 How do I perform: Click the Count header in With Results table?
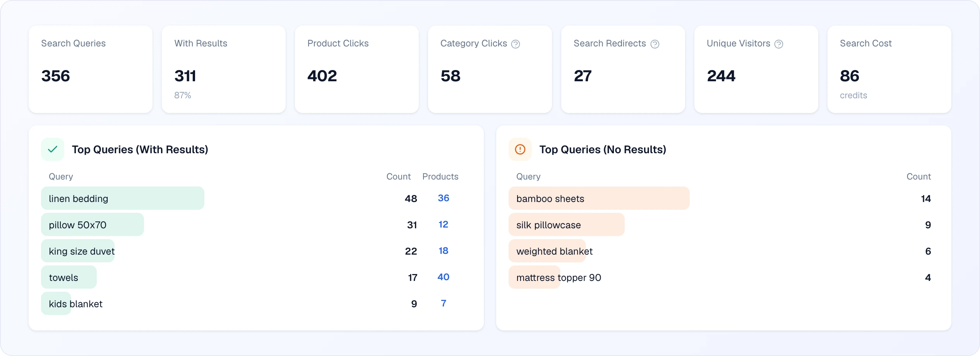pos(399,176)
